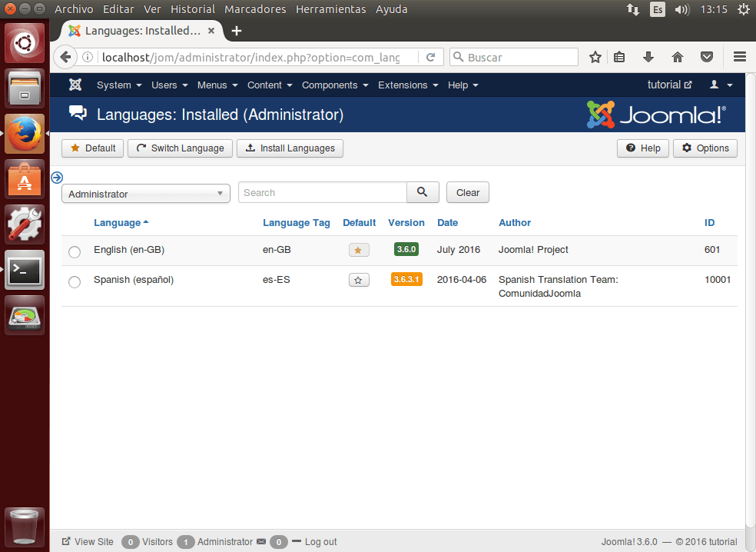
Task: Click the browser URL address bar
Action: coord(250,57)
